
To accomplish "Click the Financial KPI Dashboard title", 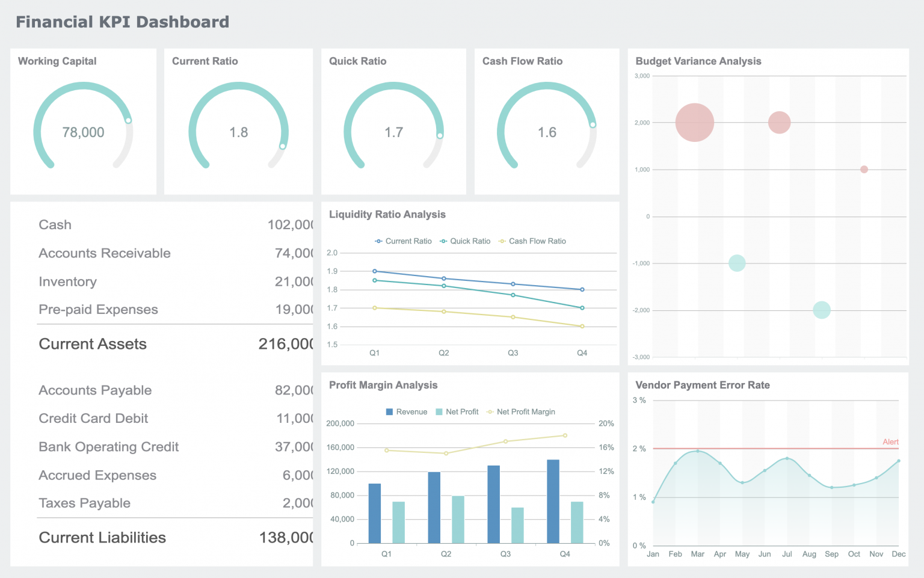I will pyautogui.click(x=123, y=22).
